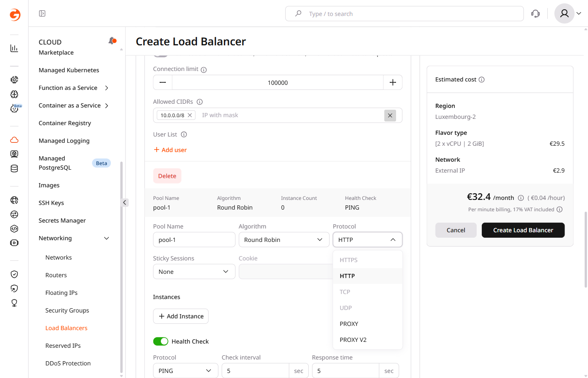Click the Pool Name input field

click(194, 239)
